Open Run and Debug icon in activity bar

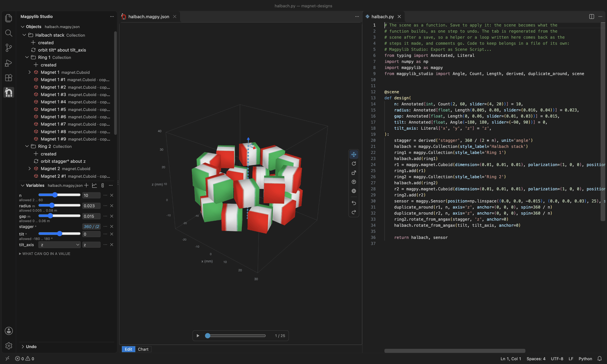[x=9, y=63]
